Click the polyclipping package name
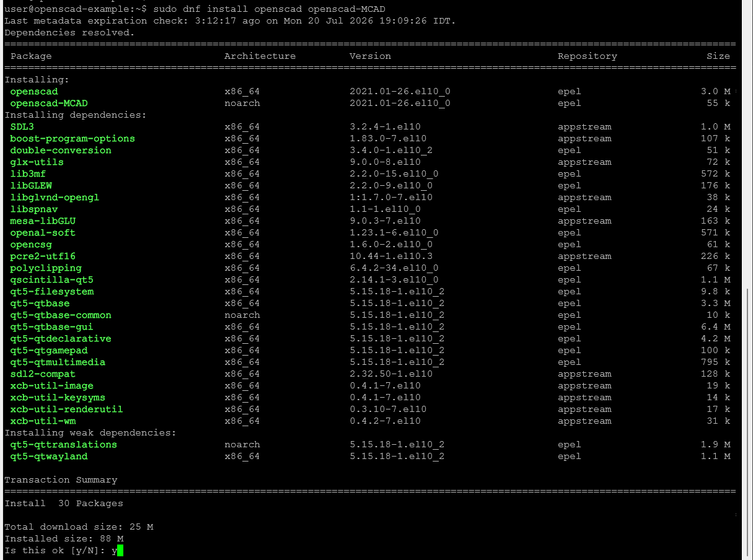This screenshot has width=753, height=560. click(46, 268)
